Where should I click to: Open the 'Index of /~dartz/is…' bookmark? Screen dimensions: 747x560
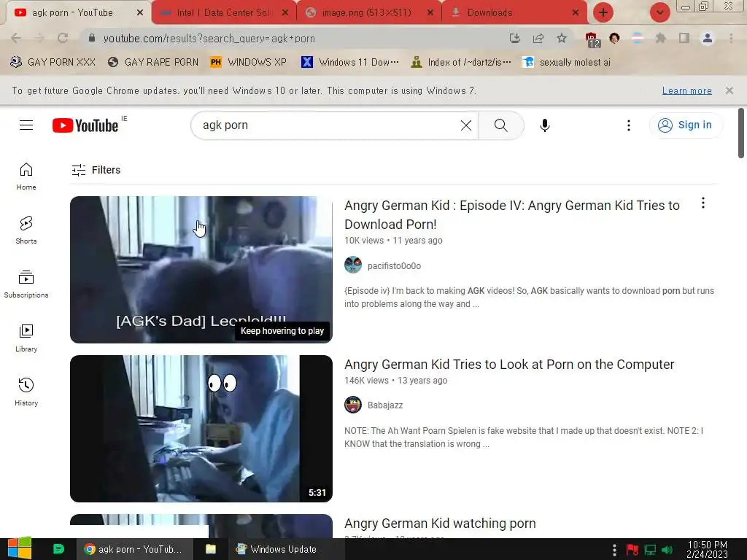461,62
